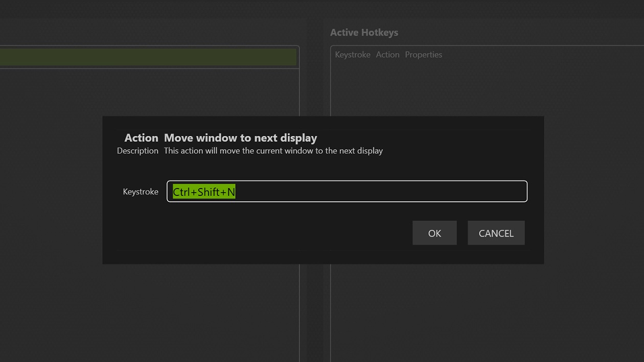Click the space between OK and CANCEL
The height and width of the screenshot is (362, 644).
[462, 233]
